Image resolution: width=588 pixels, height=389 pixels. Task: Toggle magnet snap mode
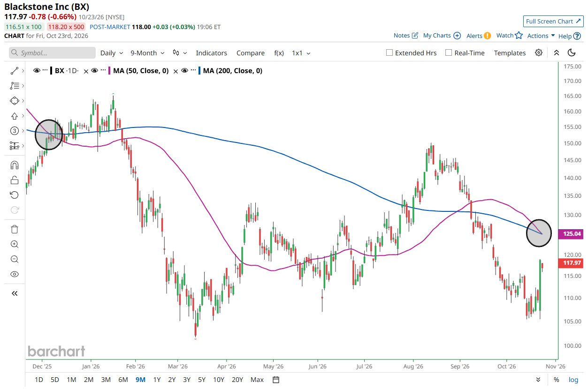tap(14, 165)
